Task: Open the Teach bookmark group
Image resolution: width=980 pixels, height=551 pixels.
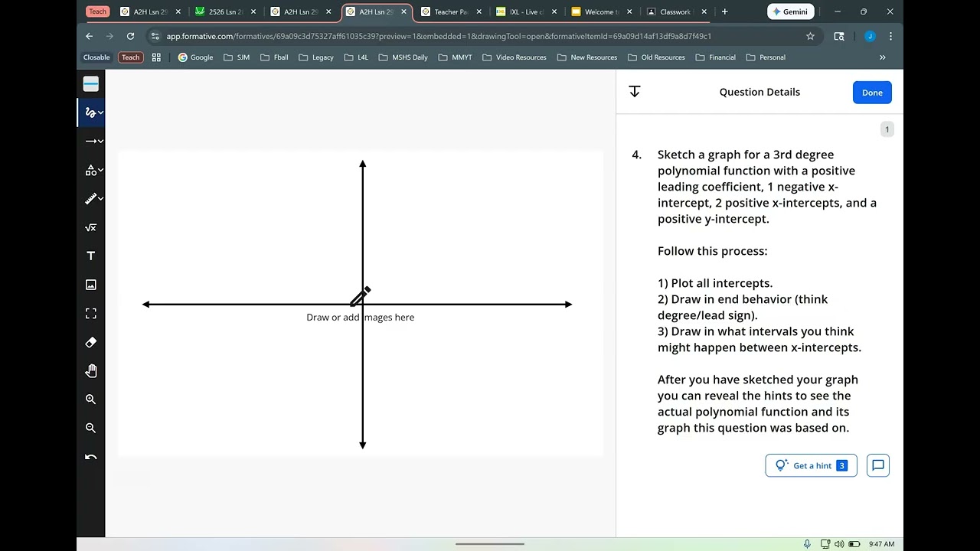Action: pyautogui.click(x=131, y=57)
